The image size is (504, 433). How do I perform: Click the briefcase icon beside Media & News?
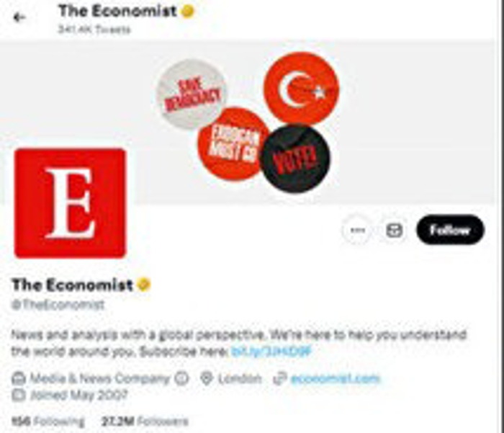pyautogui.click(x=19, y=379)
